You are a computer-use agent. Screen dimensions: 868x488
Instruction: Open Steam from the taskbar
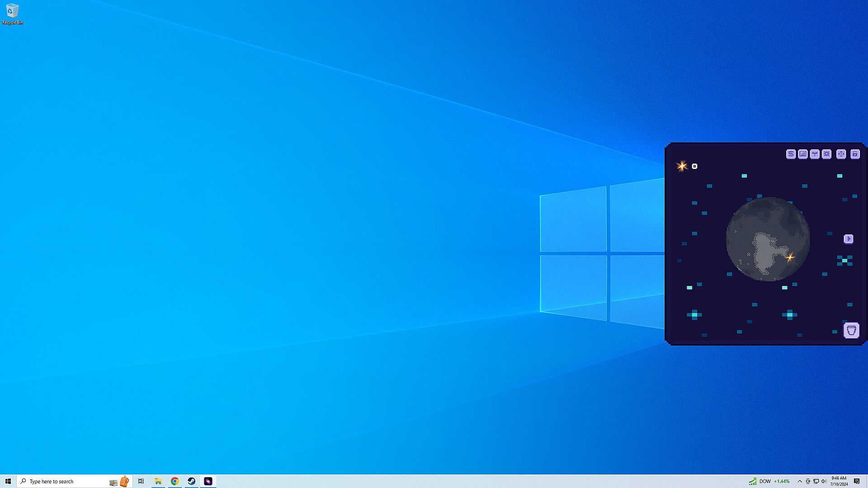pos(191,481)
